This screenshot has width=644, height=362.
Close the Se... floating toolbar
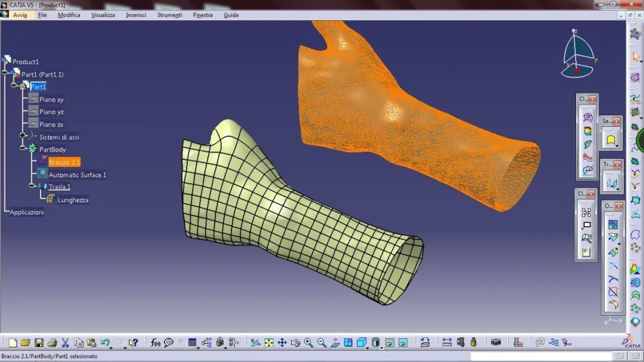coord(616,121)
